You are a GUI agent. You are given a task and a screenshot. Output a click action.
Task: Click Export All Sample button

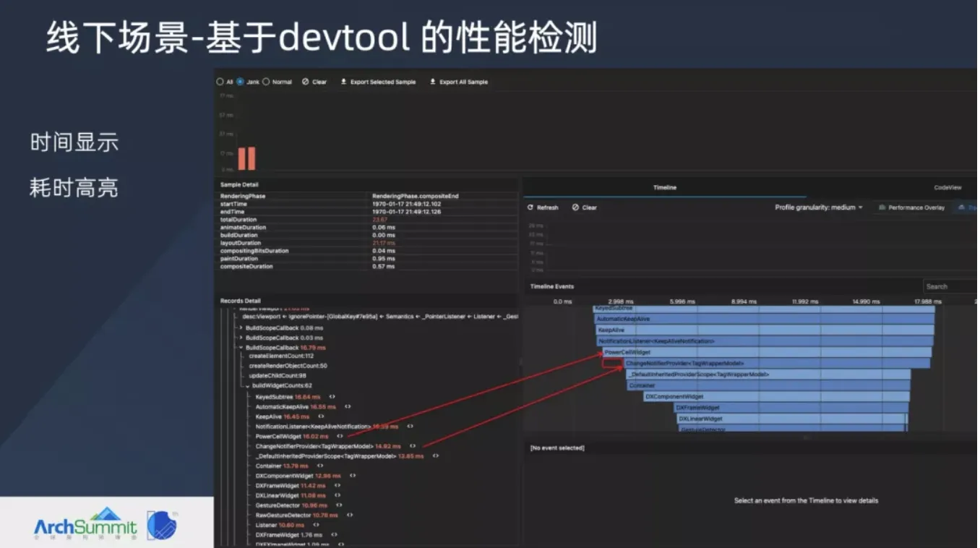click(459, 82)
